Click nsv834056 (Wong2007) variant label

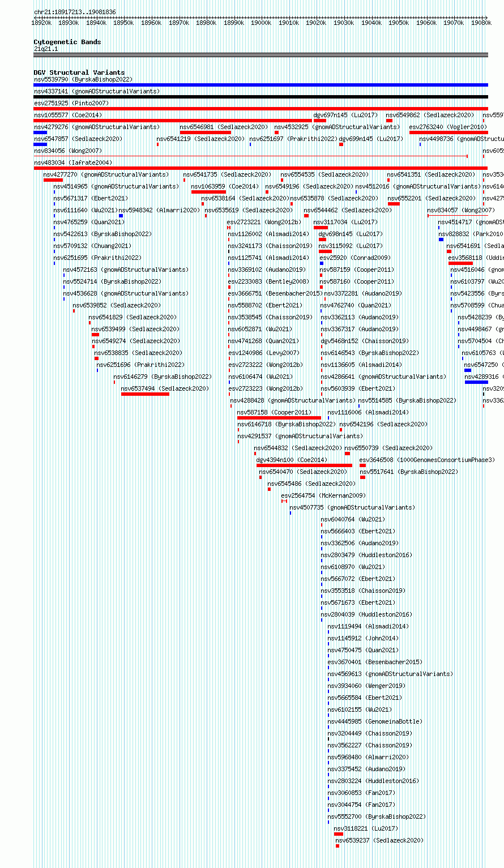pos(68,151)
